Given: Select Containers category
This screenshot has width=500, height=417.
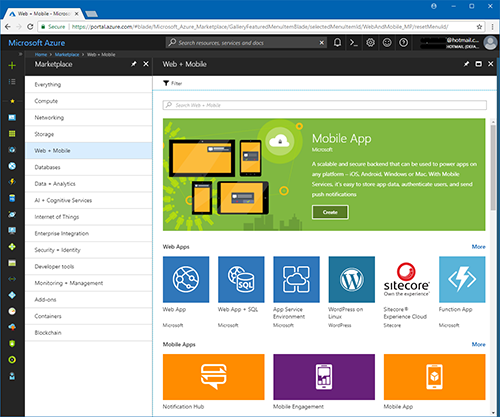Looking at the screenshot, I should click(x=89, y=316).
